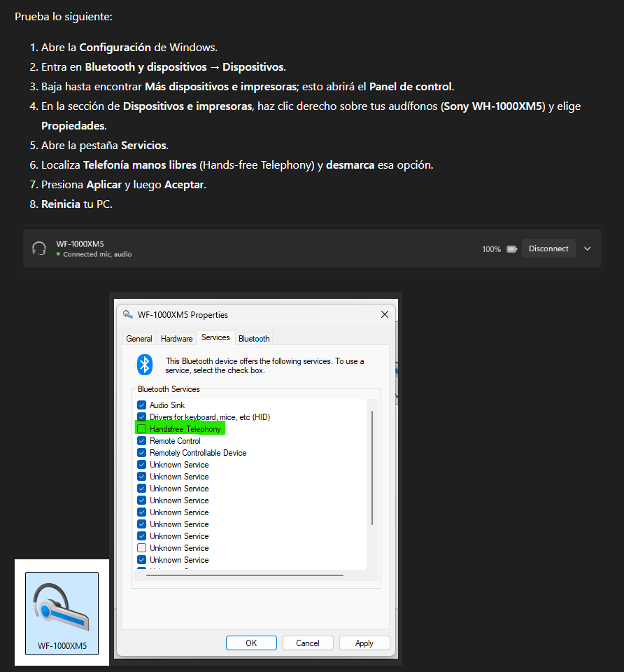Select the WF-1000XM5 headset device thumbnail
This screenshot has width=624, height=672.
(62, 613)
